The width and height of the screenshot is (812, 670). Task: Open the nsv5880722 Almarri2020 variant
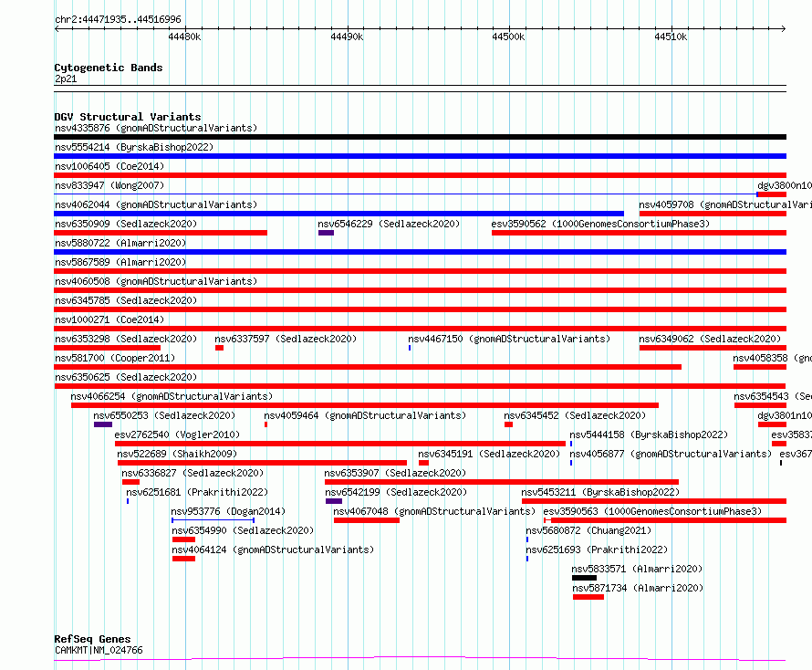click(120, 243)
